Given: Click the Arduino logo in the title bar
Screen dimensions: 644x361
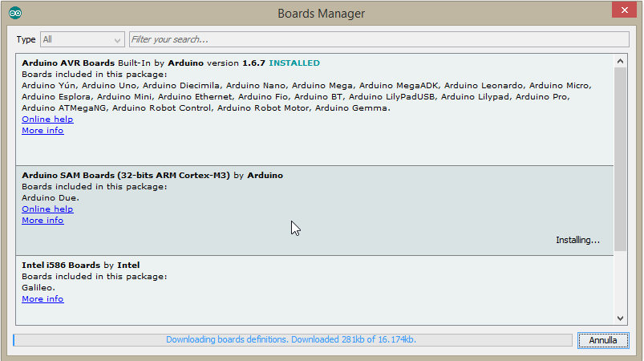Looking at the screenshot, I should [x=15, y=13].
